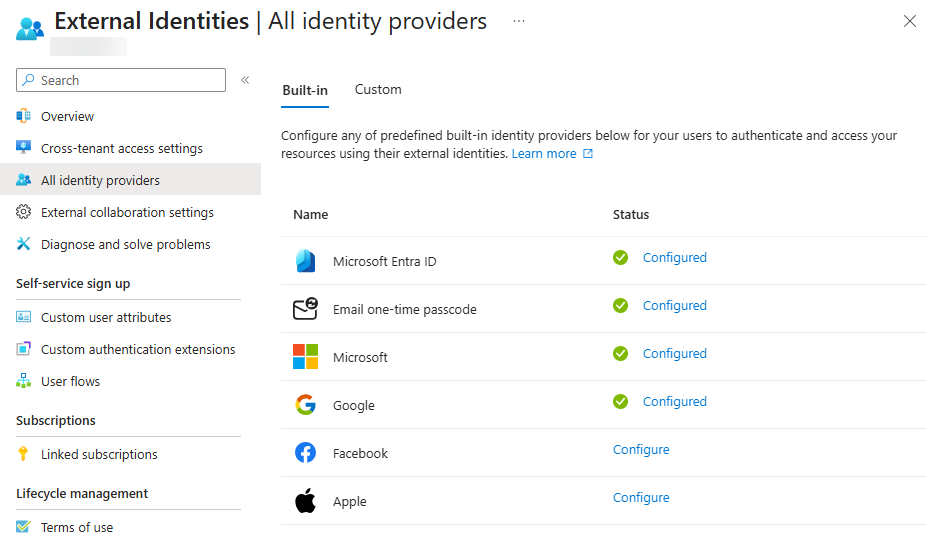Click the All identity providers icon
This screenshot has height=546, width=934.
tap(23, 180)
